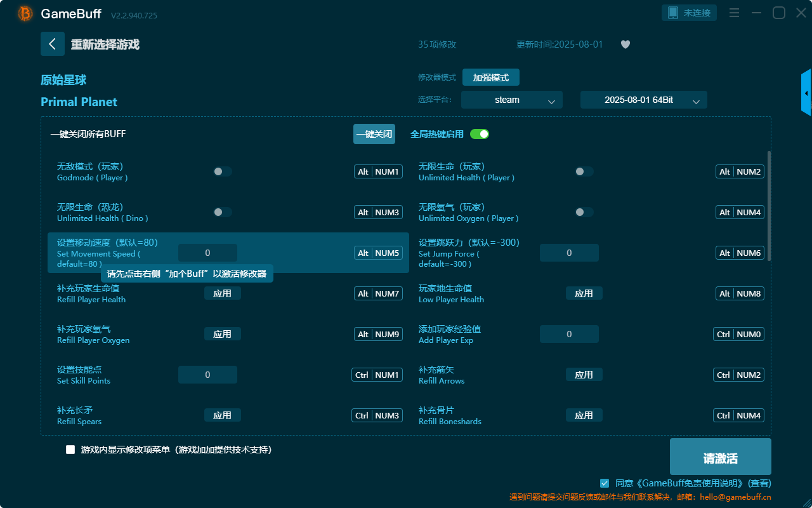Open the hamburger menu in title bar

pyautogui.click(x=734, y=13)
